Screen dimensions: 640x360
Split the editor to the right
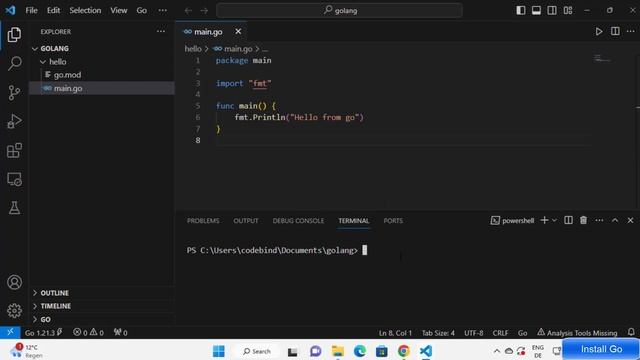[615, 31]
